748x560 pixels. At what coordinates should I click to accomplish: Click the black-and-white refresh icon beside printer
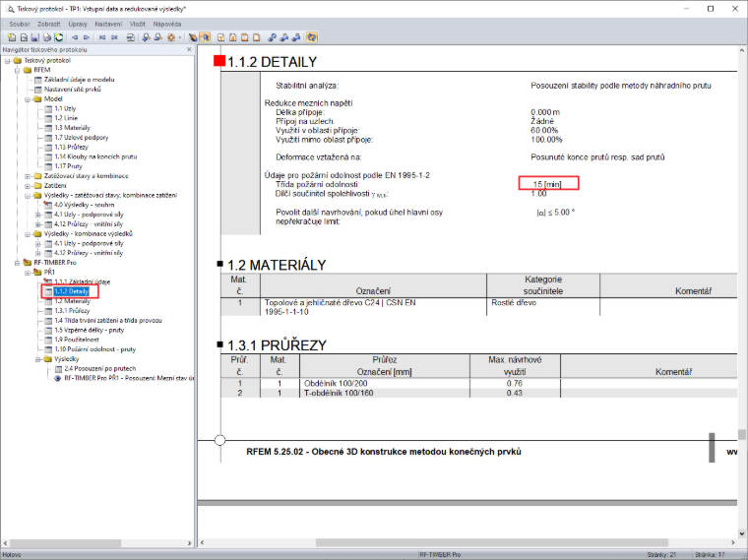pyautogui.click(x=58, y=37)
